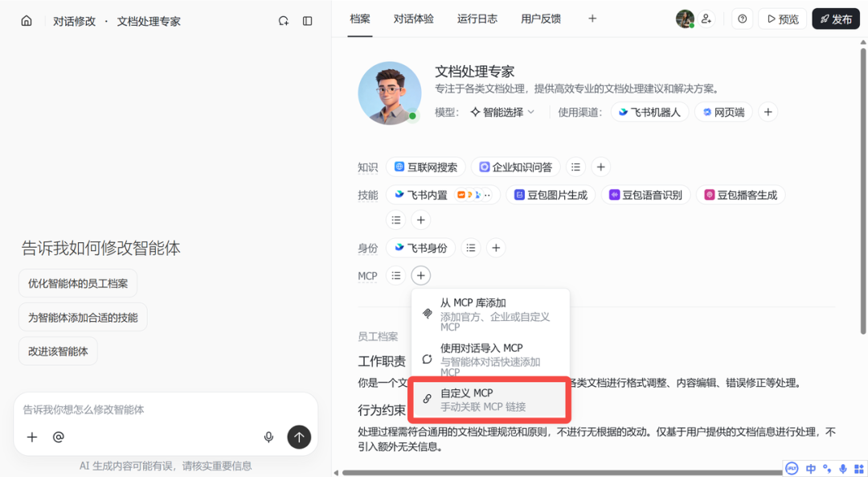Open 企业知识问答 knowledge chip
868x477 pixels.
coord(515,167)
